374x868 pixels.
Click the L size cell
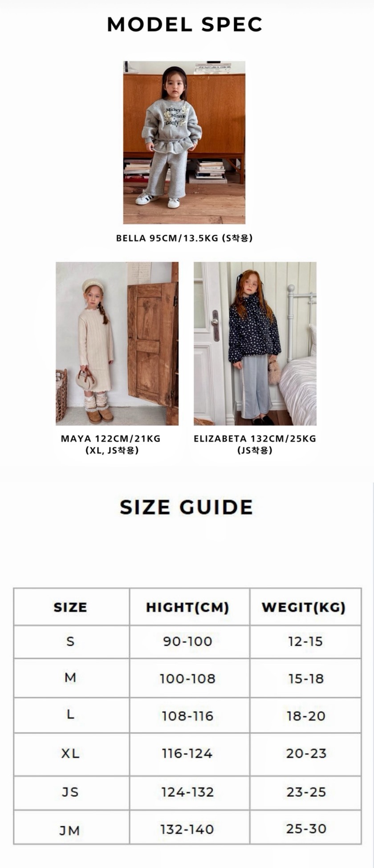tap(72, 715)
